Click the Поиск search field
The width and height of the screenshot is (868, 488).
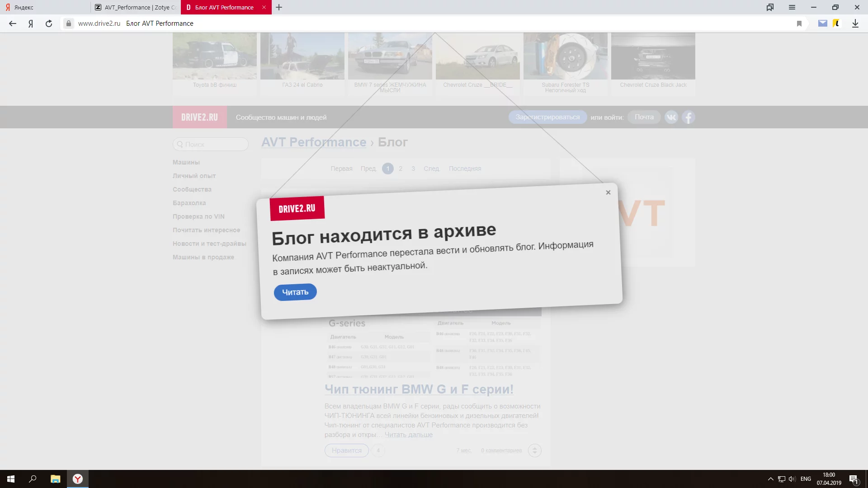click(211, 144)
